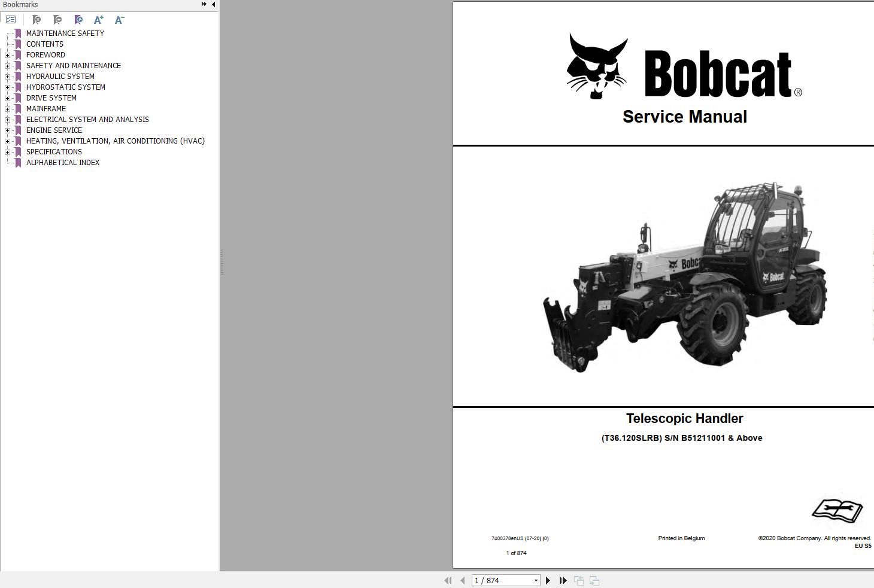Jump to the first page
The height and width of the screenshot is (588, 874).
(x=448, y=580)
